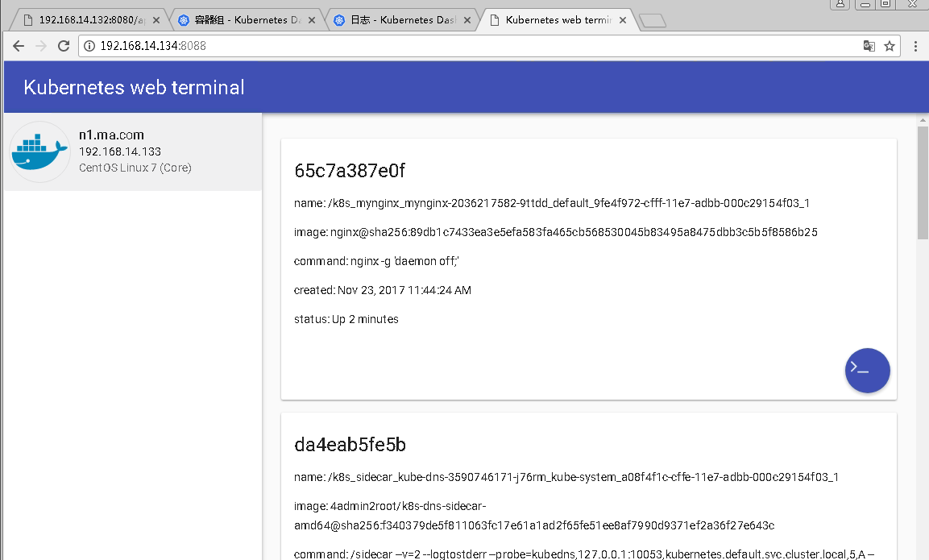Viewport: 929px width, 560px height.
Task: Click the page vertical scrollbar thumb
Action: 923,183
